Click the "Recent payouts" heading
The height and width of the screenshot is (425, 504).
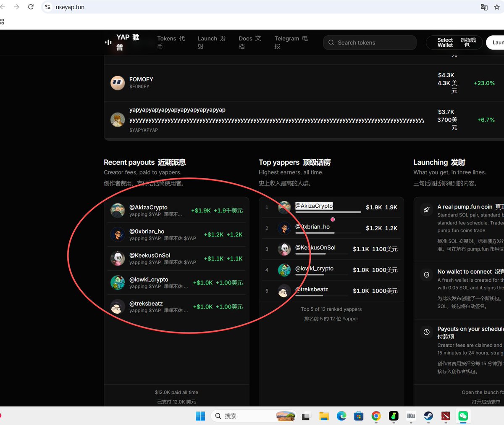(x=129, y=162)
